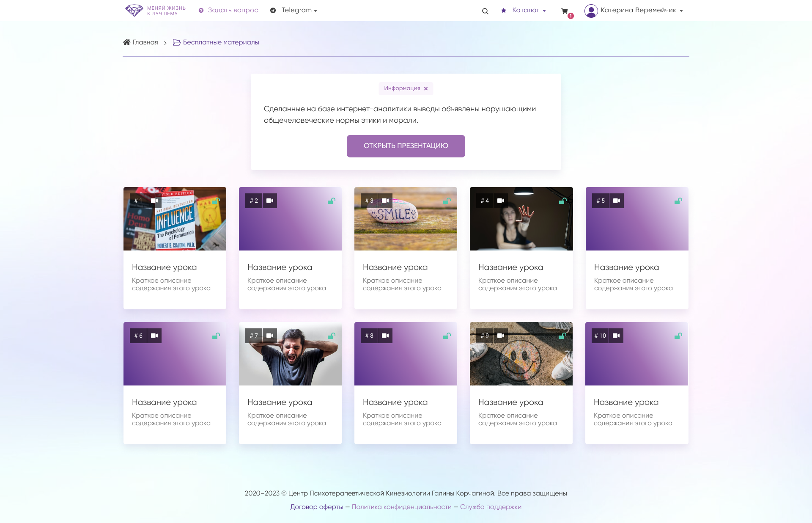
Task: Click the Название урока title of lesson #5
Action: 626,267
